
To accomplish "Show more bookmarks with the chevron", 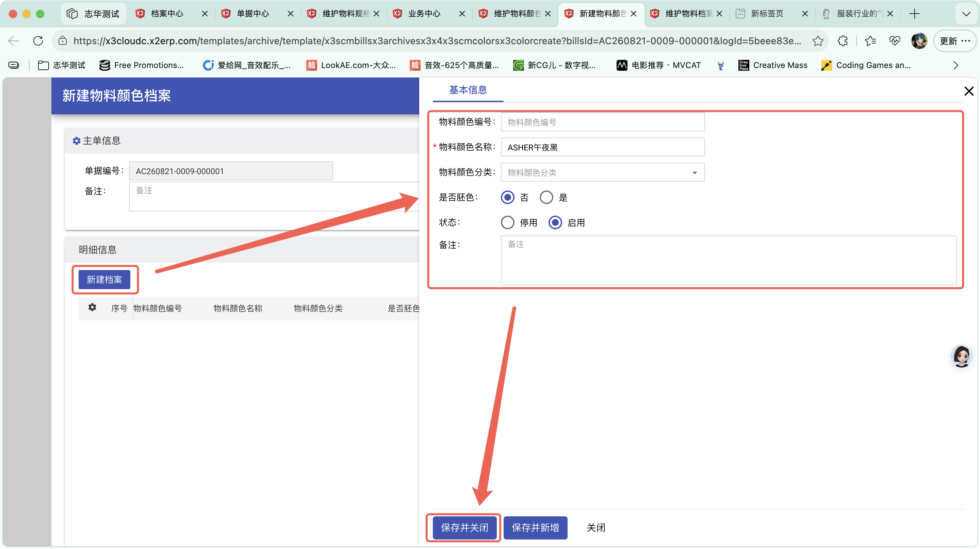I will tap(955, 65).
